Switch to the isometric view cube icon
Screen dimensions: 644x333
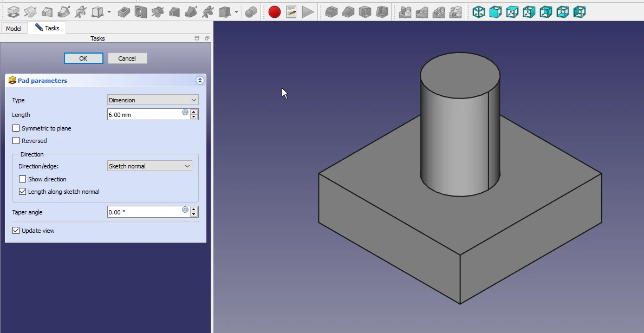tap(479, 11)
